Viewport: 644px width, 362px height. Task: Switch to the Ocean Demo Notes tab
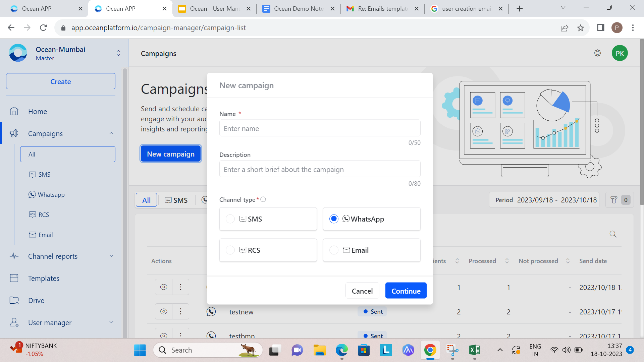pos(299,9)
